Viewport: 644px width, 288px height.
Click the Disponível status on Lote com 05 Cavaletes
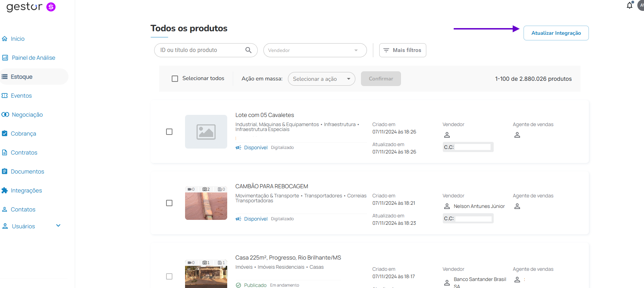tap(256, 148)
